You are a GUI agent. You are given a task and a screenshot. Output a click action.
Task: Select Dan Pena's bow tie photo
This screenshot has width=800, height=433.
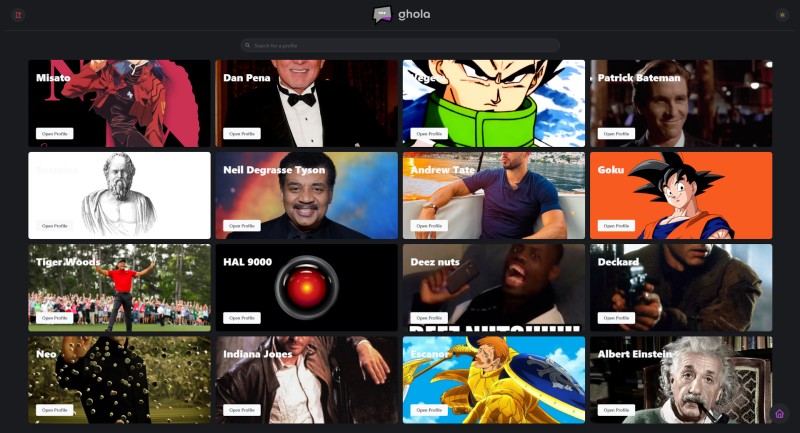(x=307, y=104)
